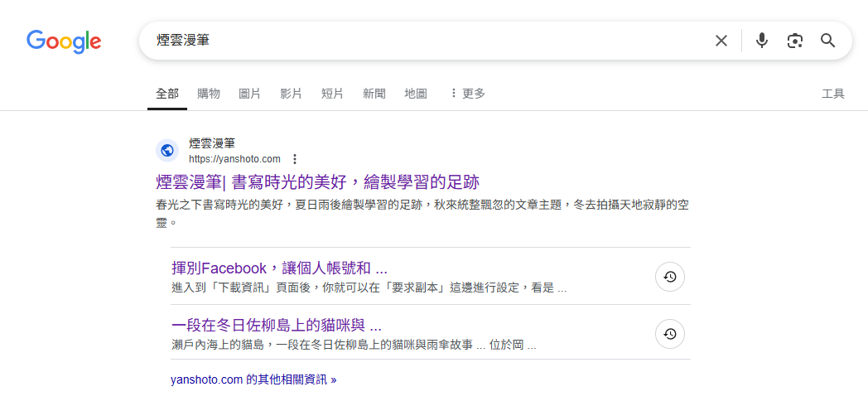This screenshot has width=868, height=406.
Task: Switch to the 圖片 tab
Action: tap(249, 94)
